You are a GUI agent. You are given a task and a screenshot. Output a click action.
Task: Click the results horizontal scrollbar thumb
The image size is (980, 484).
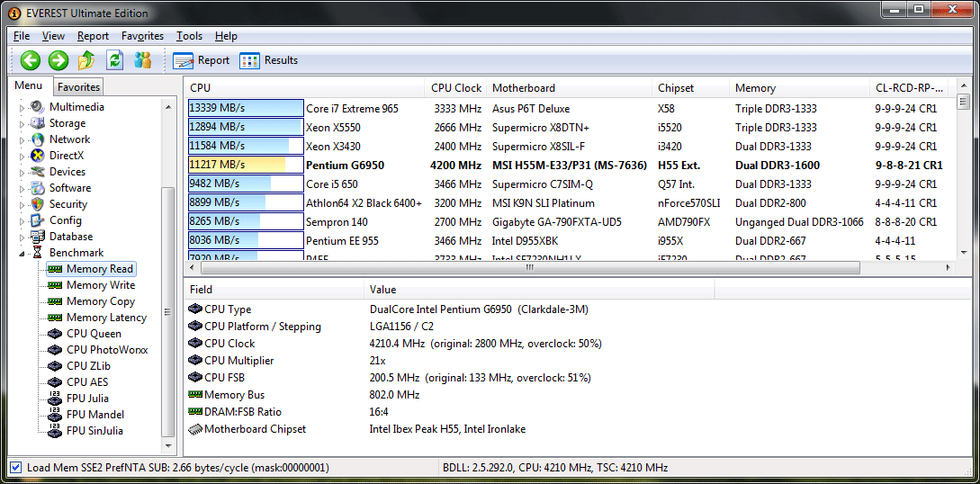(530, 267)
